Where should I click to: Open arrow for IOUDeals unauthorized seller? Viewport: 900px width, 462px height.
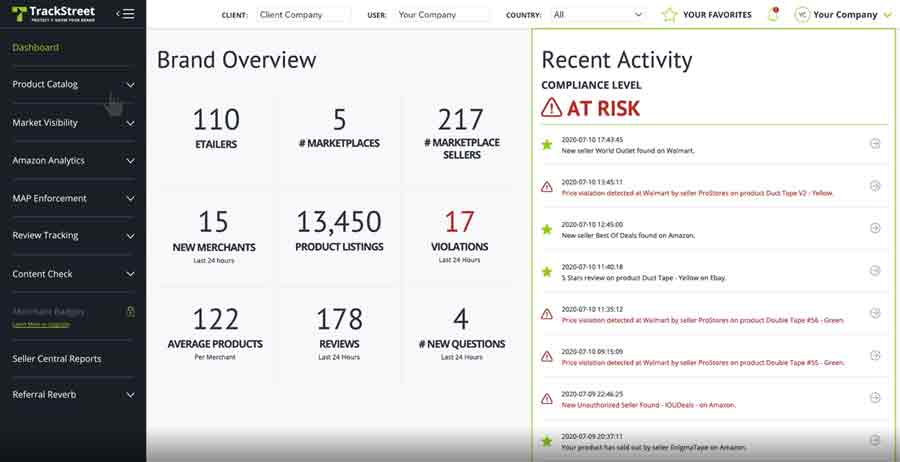(875, 397)
